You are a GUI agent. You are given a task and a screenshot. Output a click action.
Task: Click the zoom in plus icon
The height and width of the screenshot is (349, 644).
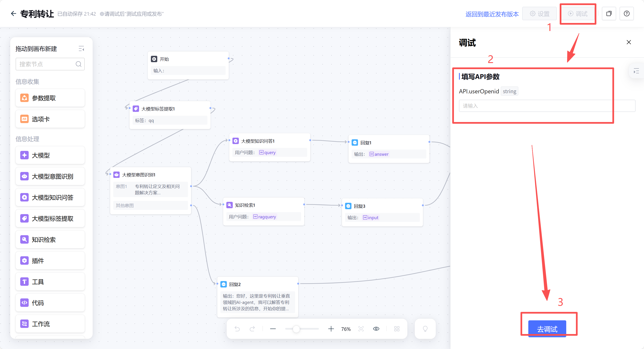331,329
